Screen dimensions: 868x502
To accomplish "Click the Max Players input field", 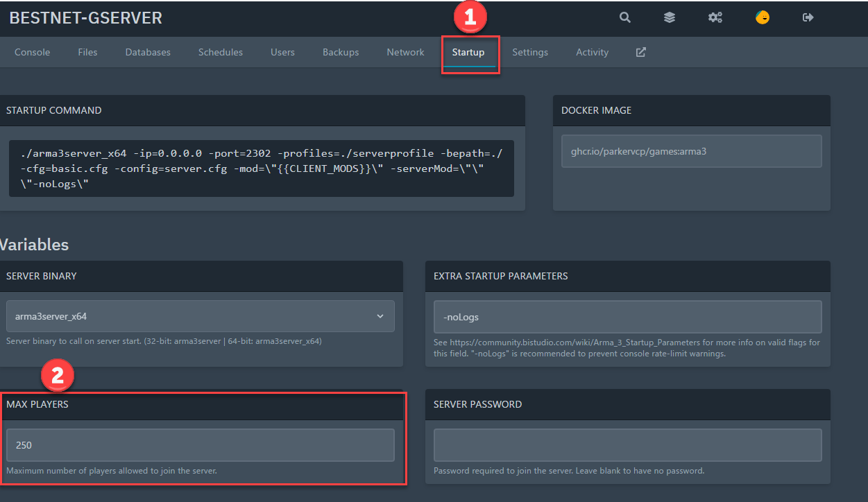I will (201, 445).
